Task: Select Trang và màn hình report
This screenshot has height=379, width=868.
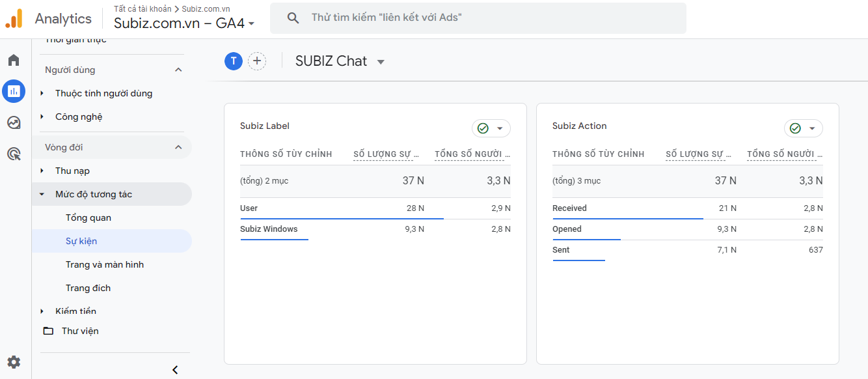Action: tap(105, 264)
